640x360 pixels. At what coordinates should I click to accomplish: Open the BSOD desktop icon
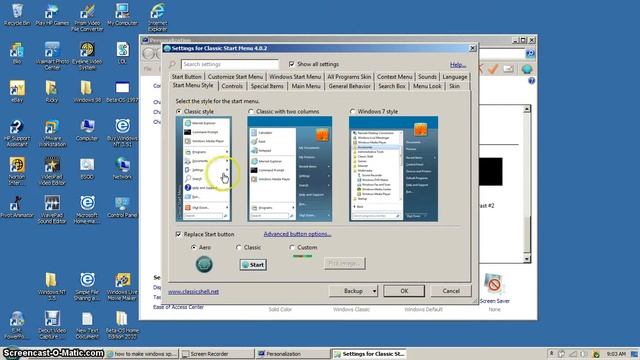click(x=87, y=169)
